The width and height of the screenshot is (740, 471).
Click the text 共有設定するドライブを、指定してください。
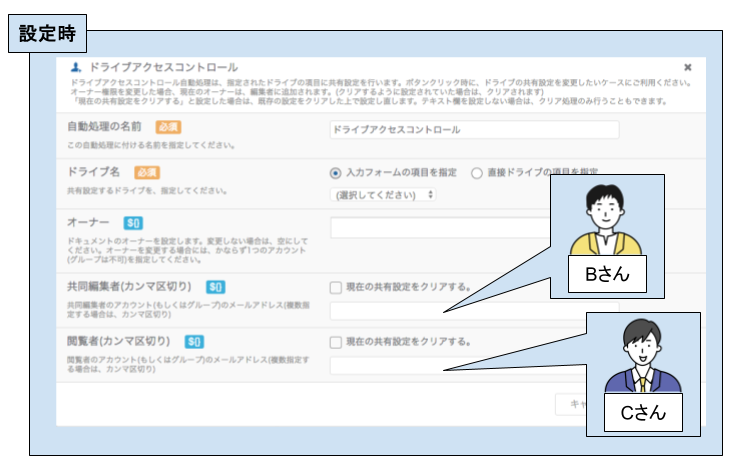[x=147, y=191]
